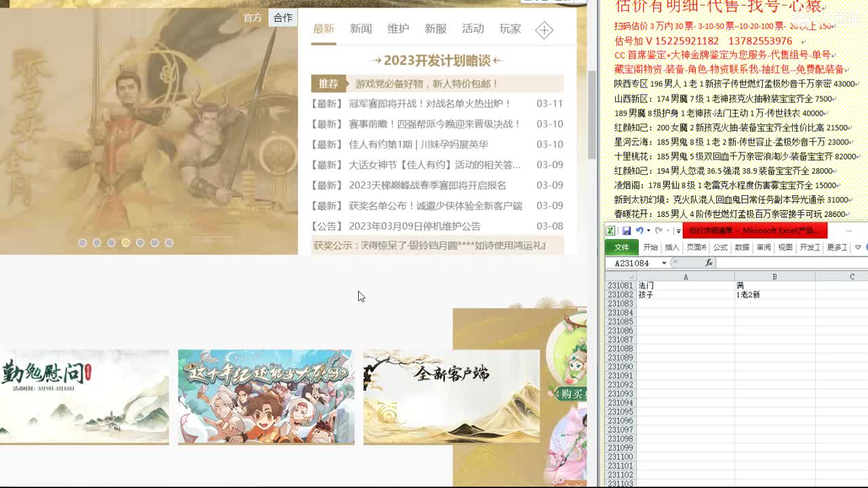This screenshot has height=488, width=868.
Task: Select the highlighted fourth carousel dot
Action: (125, 243)
